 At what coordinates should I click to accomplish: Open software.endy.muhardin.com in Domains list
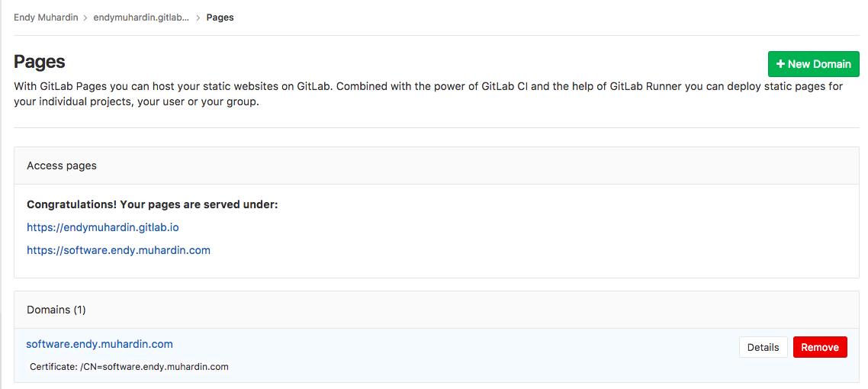pos(100,344)
